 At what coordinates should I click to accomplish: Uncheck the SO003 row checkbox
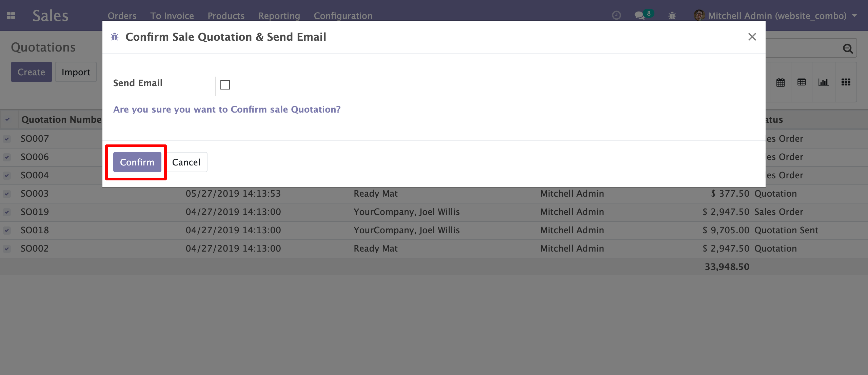[7, 194]
